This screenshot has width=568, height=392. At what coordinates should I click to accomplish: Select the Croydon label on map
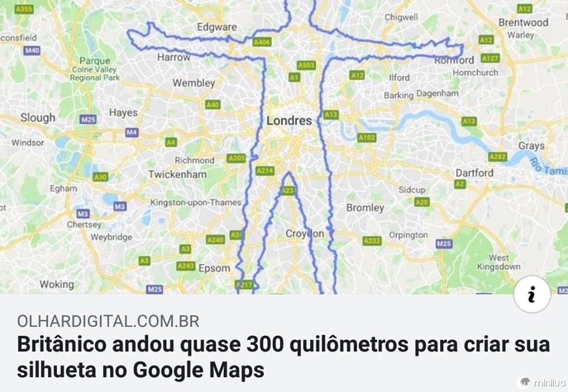coord(305,234)
